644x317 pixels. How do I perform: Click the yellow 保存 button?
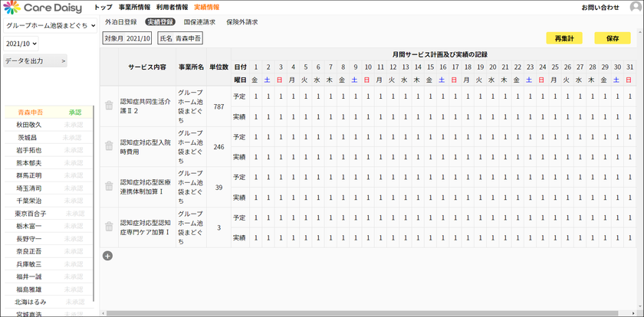[613, 38]
